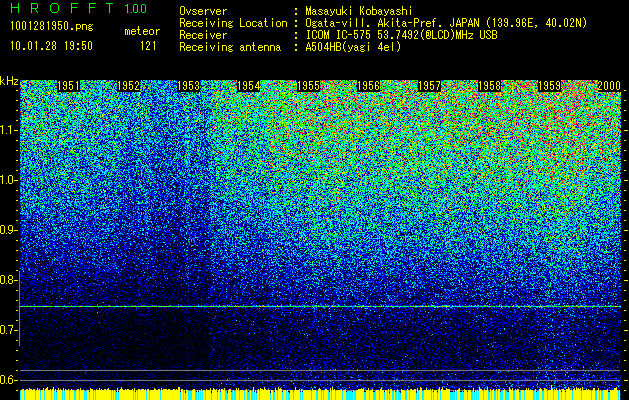Click the bright carrier line near 0.75 kHz

tap(321, 307)
